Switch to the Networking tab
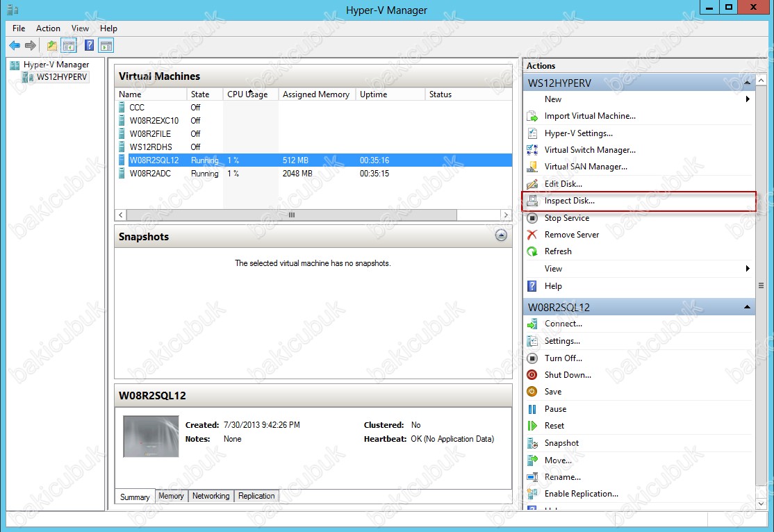Image resolution: width=774 pixels, height=532 pixels. [x=211, y=496]
